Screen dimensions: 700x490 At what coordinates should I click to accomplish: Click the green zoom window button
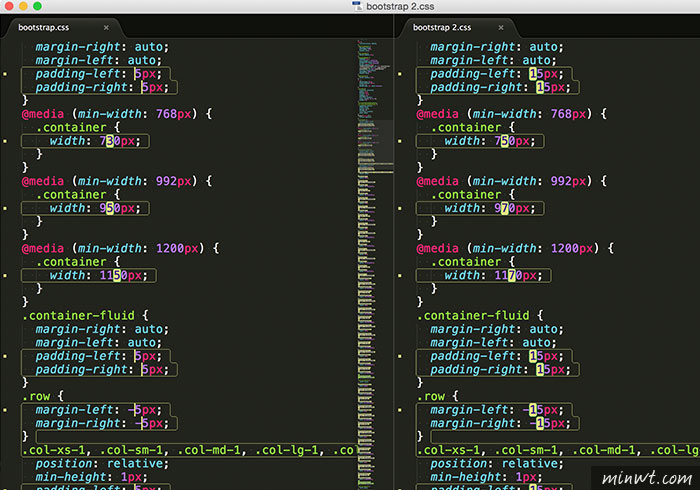click(38, 6)
